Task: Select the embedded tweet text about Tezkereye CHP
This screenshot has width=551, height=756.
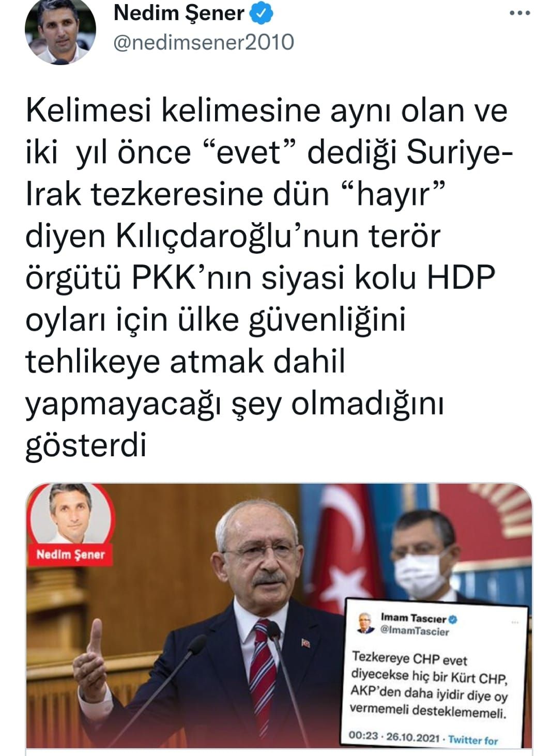Action: click(428, 685)
